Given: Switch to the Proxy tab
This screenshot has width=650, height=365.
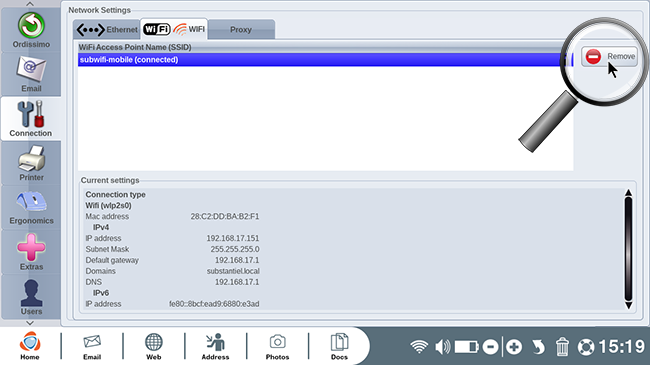Looking at the screenshot, I should [x=241, y=29].
